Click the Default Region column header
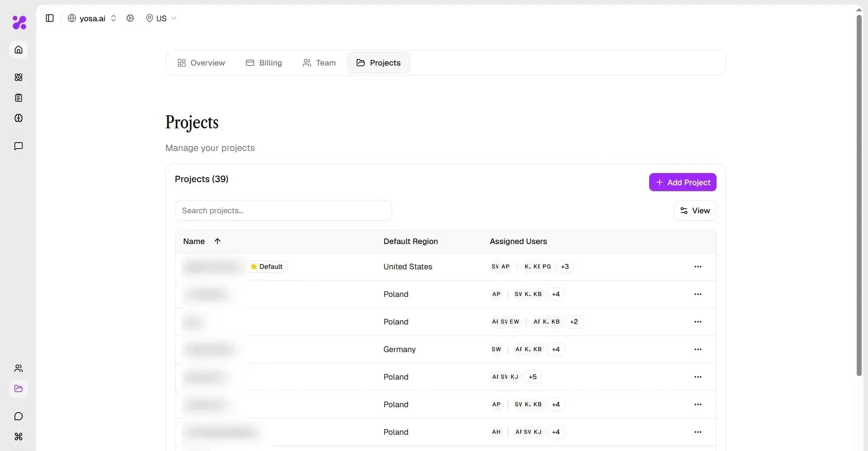 (x=410, y=241)
